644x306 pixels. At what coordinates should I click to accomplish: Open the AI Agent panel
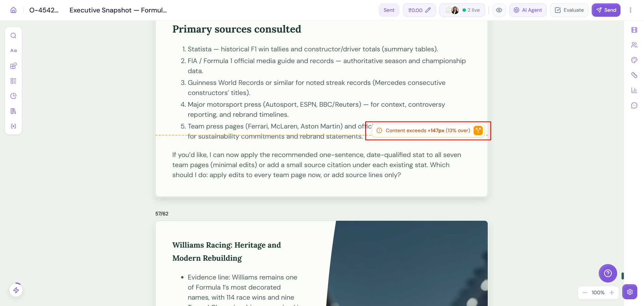click(x=528, y=10)
